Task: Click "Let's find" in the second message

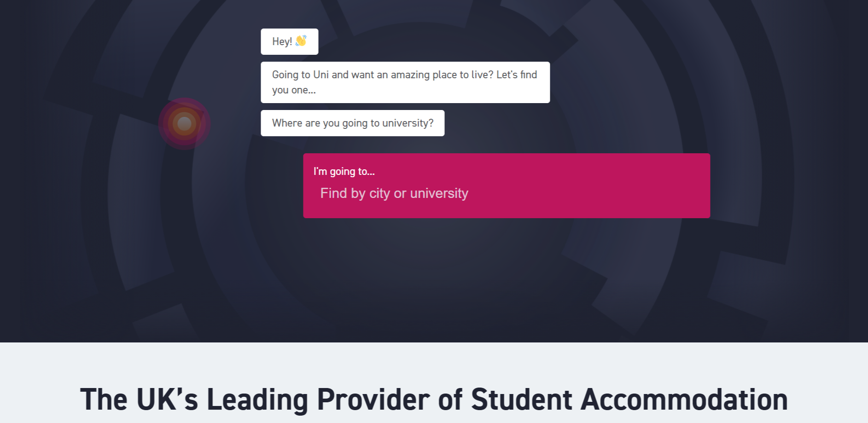Action: tap(516, 75)
